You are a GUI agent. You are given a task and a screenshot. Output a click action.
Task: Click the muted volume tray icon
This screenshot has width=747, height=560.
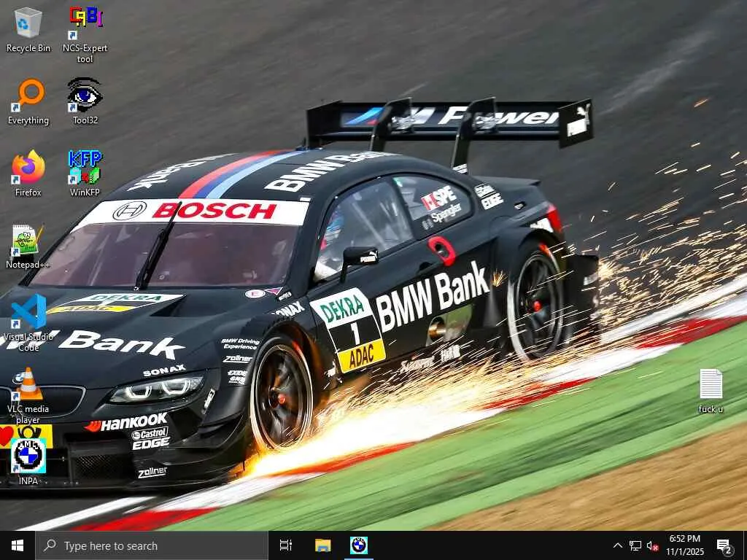tap(653, 545)
